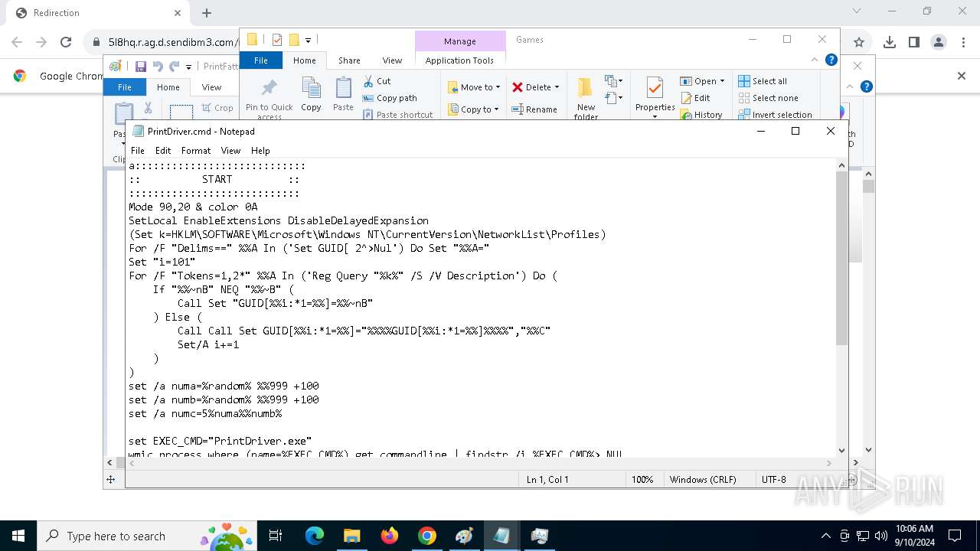This screenshot has height=551, width=980.
Task: Click History in Explorer ribbon
Action: [701, 115]
